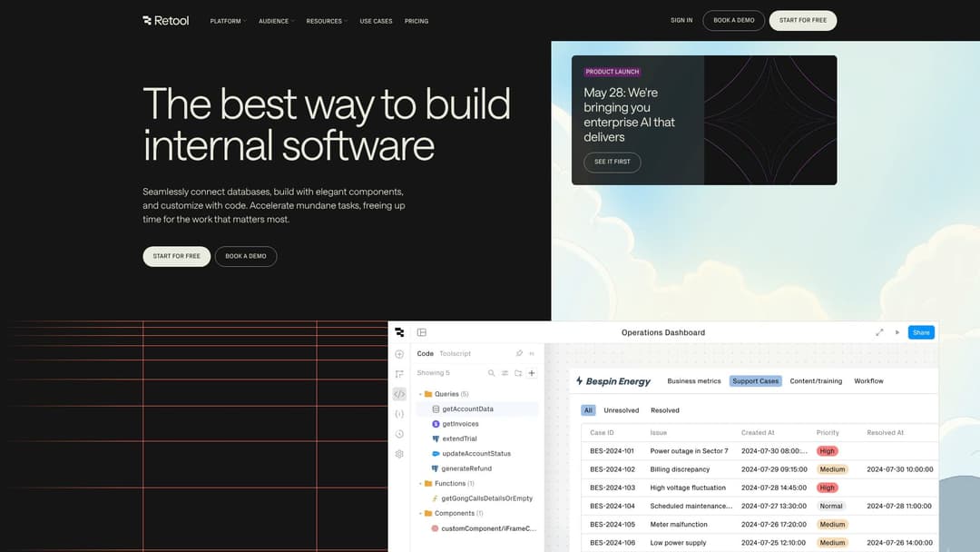Click Billing discrepancy issue cell
The image size is (980, 552).
[x=680, y=469]
